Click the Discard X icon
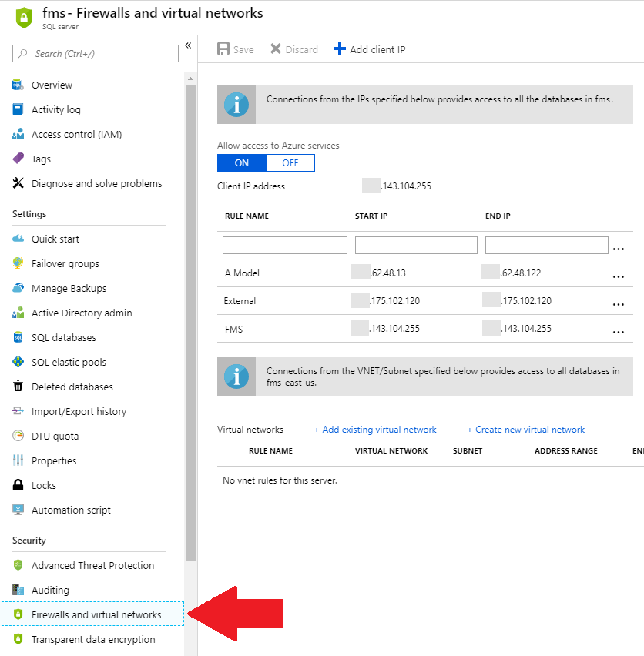Viewport: 644px width, 656px height. click(275, 49)
